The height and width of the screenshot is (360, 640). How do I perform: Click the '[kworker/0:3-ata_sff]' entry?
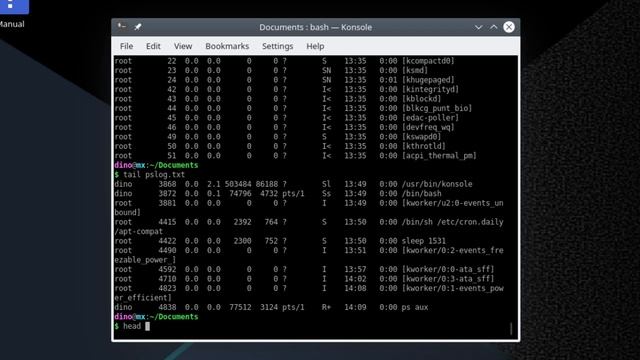click(x=448, y=279)
